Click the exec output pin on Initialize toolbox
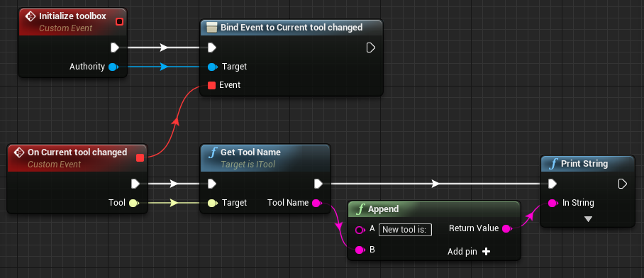The image size is (644, 278). click(115, 48)
